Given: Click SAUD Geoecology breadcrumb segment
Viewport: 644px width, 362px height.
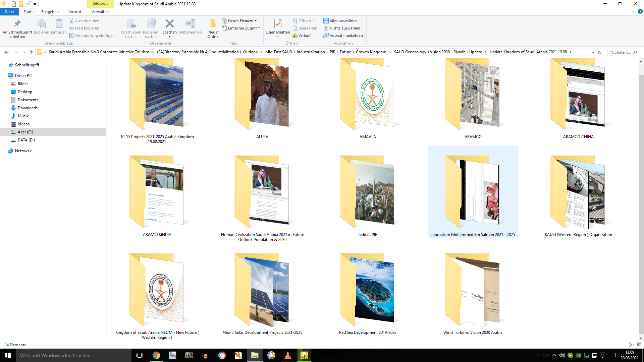Looking at the screenshot, I should point(438,52).
